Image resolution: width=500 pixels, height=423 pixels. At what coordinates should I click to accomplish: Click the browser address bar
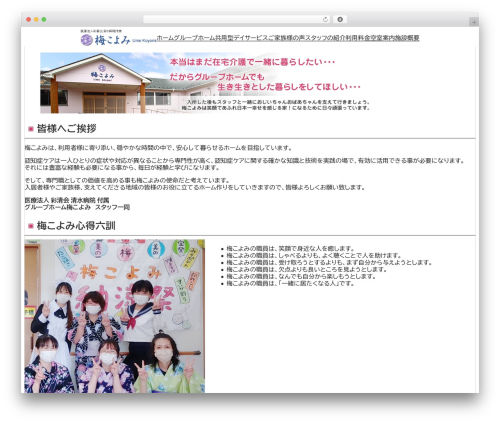pyautogui.click(x=236, y=19)
